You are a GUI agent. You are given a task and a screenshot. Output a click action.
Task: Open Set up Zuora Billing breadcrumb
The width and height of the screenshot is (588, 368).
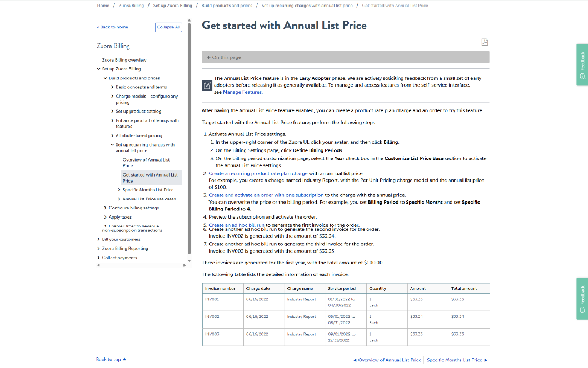pos(172,6)
